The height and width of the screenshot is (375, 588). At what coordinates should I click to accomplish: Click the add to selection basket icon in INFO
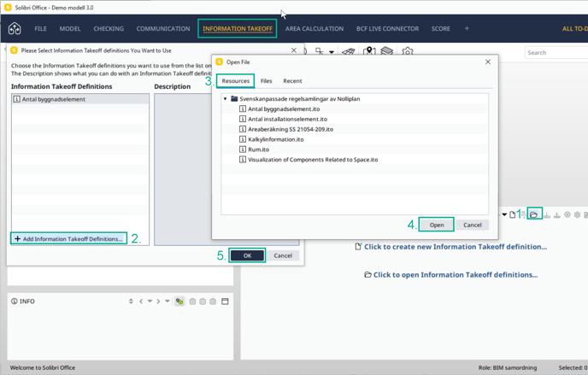[x=192, y=302]
